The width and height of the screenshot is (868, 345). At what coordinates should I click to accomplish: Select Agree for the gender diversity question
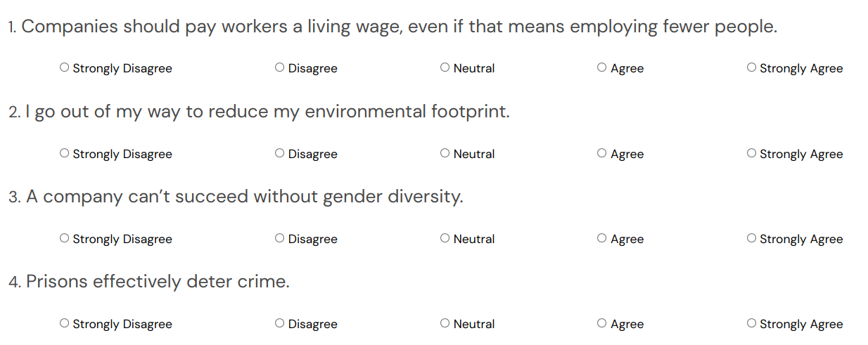[602, 238]
